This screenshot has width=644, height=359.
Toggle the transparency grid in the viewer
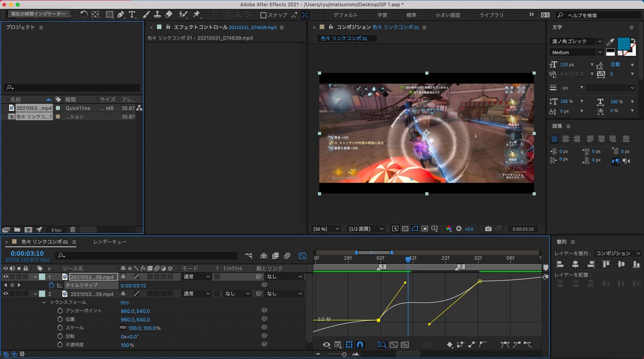point(405,229)
